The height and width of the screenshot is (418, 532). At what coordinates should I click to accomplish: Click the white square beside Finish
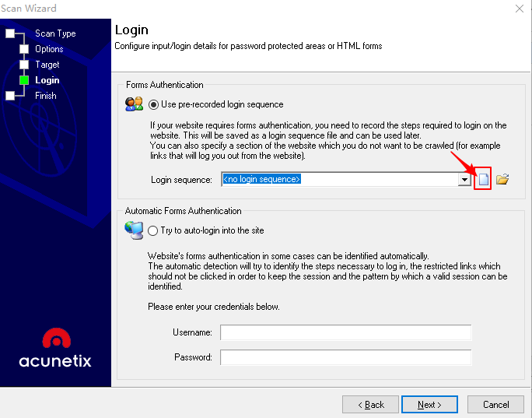[x=9, y=96]
